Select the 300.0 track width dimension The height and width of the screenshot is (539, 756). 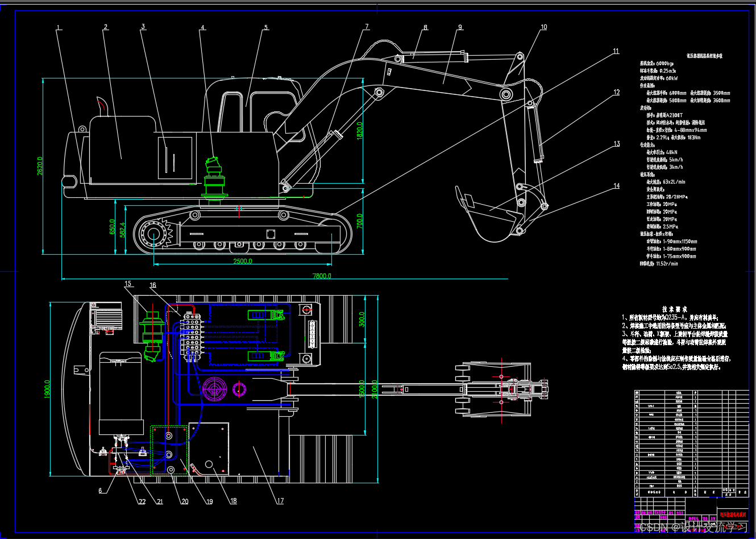pyautogui.click(x=363, y=319)
